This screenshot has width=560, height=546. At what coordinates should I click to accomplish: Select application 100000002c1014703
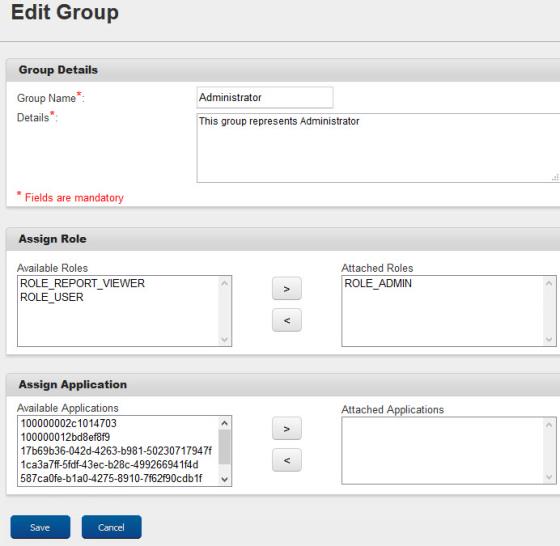click(69, 424)
